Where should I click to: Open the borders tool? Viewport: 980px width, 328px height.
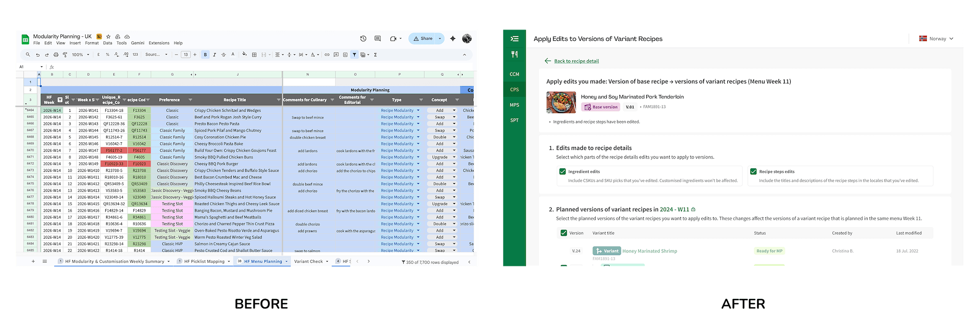(x=254, y=55)
